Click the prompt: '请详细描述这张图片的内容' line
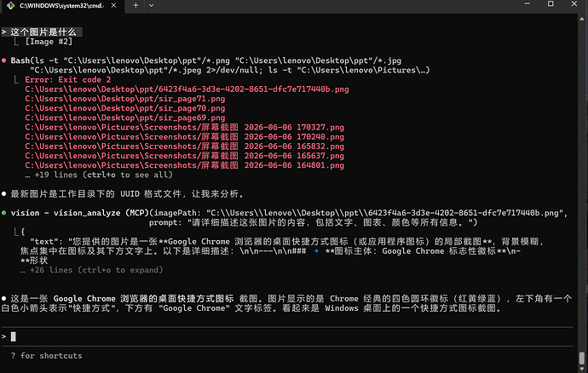588x373 pixels. pos(314,222)
